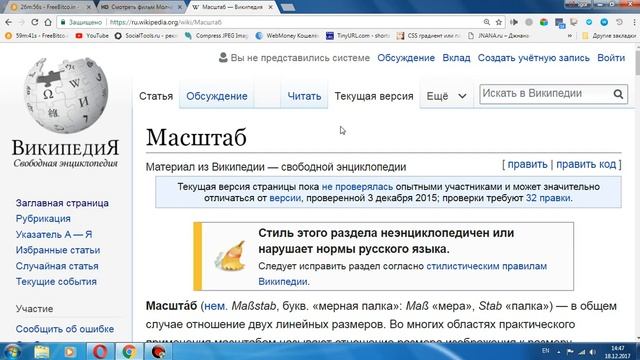Open the WebMoney bookmark
This screenshot has width=640, height=360.
(x=287, y=36)
